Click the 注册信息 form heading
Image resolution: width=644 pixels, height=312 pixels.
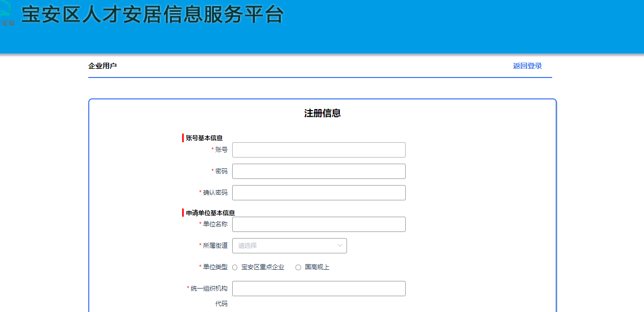point(322,113)
